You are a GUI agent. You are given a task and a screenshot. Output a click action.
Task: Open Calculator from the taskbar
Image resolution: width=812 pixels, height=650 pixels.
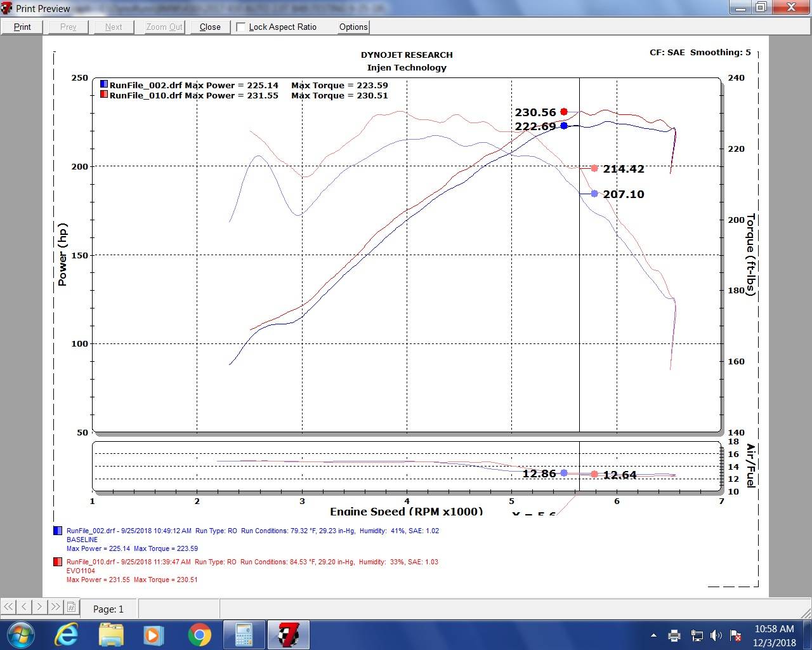pos(244,635)
